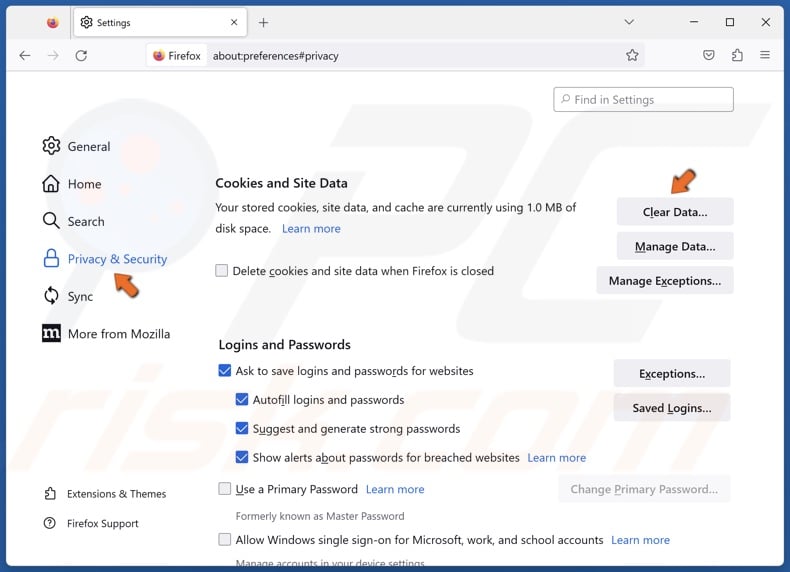Open the Home settings category

[x=72, y=184]
